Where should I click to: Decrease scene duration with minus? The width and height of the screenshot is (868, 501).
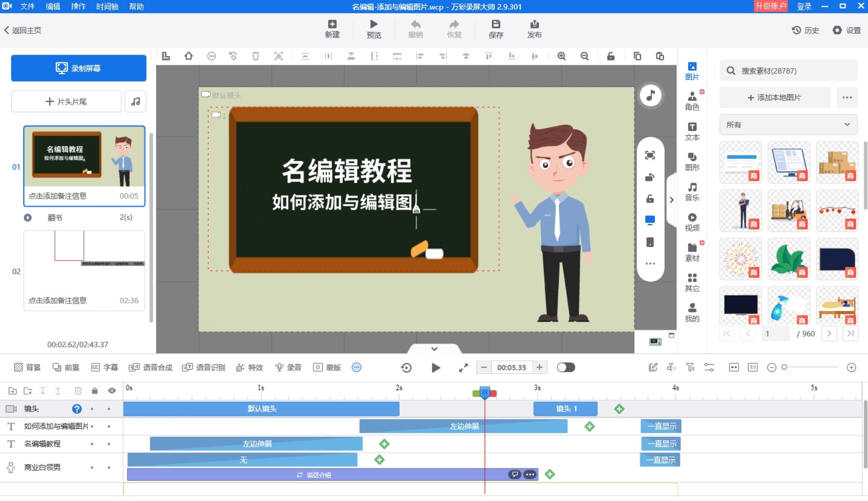484,368
